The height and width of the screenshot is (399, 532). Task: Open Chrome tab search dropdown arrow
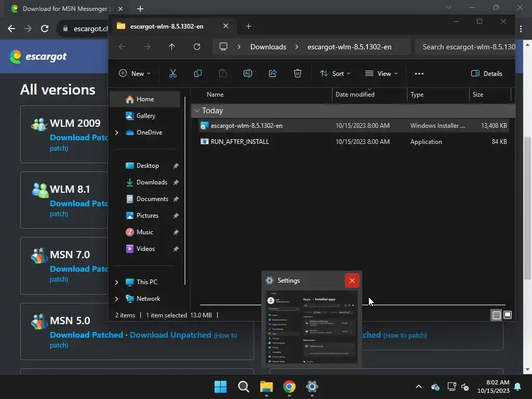(448, 7)
